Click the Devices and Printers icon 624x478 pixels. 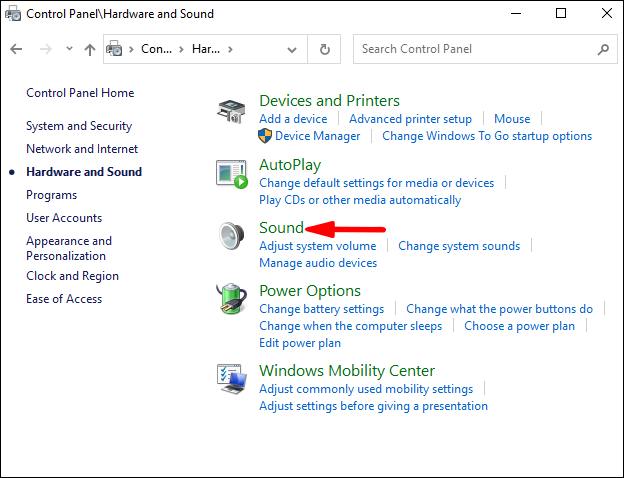232,112
